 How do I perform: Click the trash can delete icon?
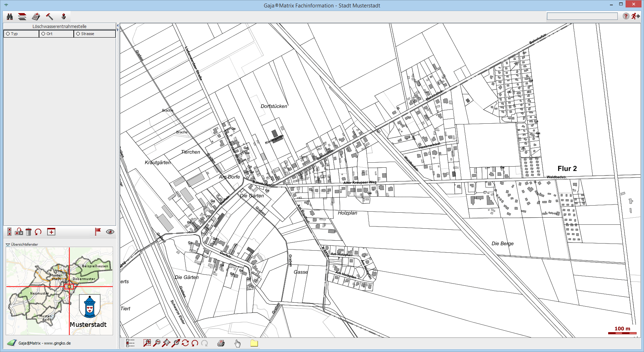(x=29, y=232)
